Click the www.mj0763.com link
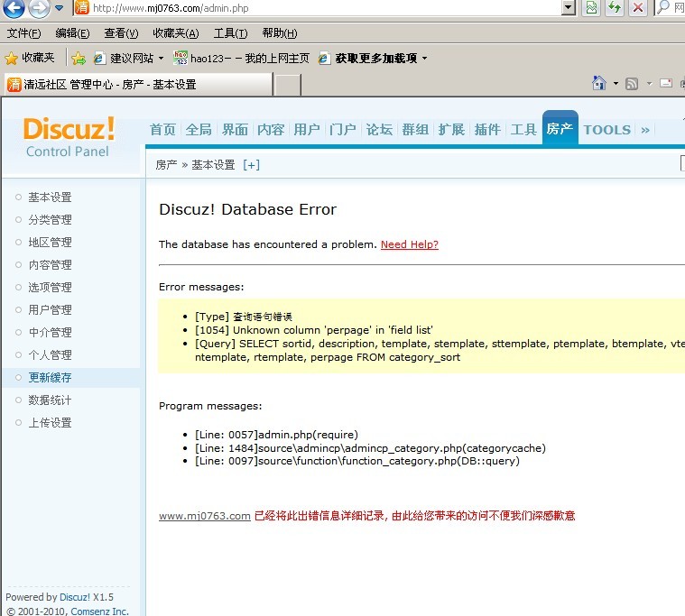685x616 pixels. (205, 516)
